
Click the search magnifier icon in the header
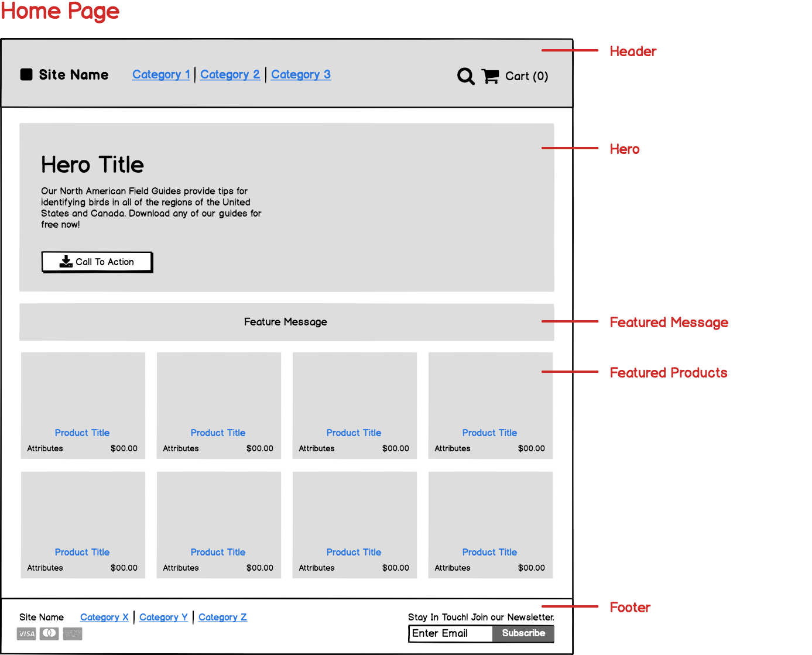[x=465, y=76]
